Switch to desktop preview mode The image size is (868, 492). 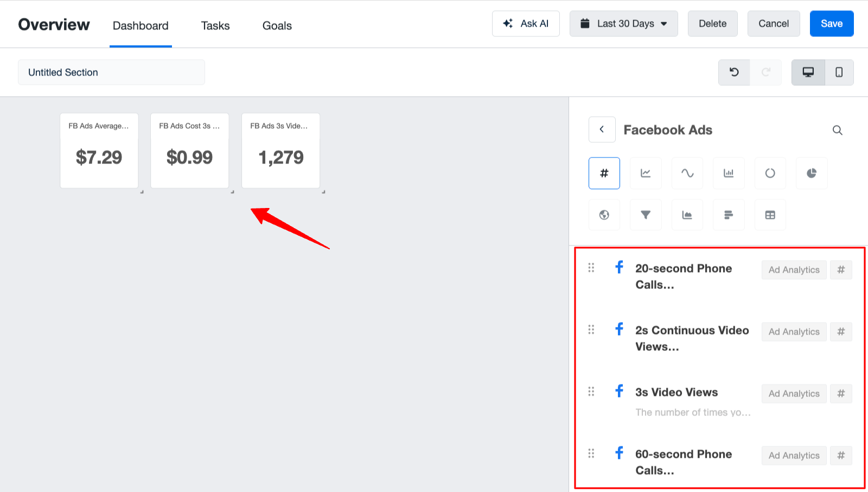[x=808, y=72]
